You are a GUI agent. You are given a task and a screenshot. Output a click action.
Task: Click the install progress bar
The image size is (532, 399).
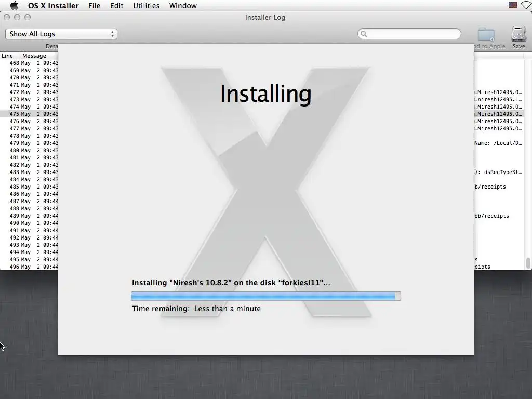pyautogui.click(x=265, y=296)
